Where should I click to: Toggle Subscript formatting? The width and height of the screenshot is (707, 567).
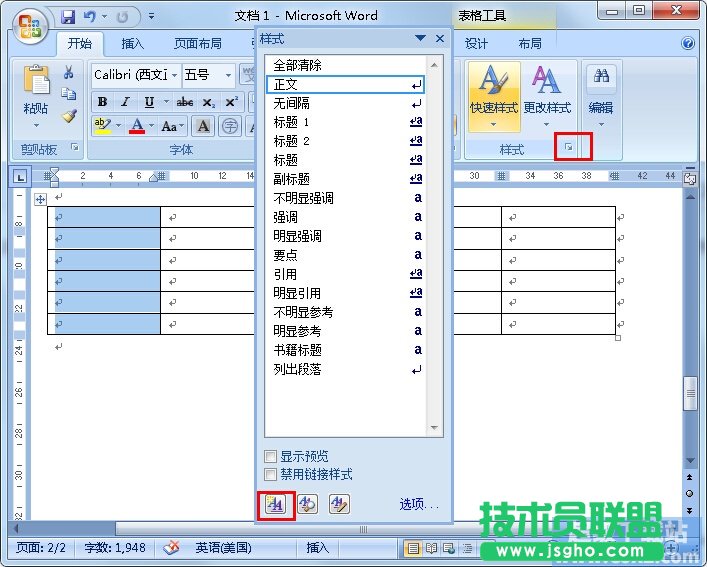(x=208, y=102)
